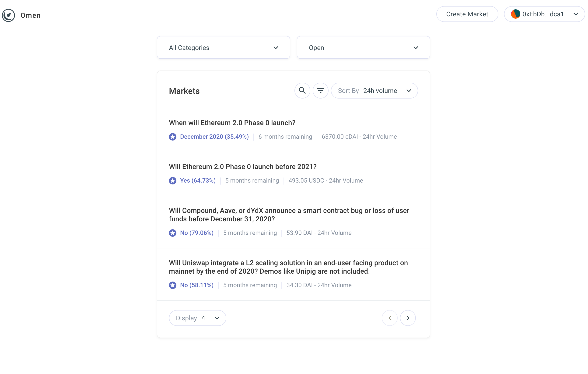Click the star icon beside No (79.06%)
The height and width of the screenshot is (374, 588).
point(173,233)
